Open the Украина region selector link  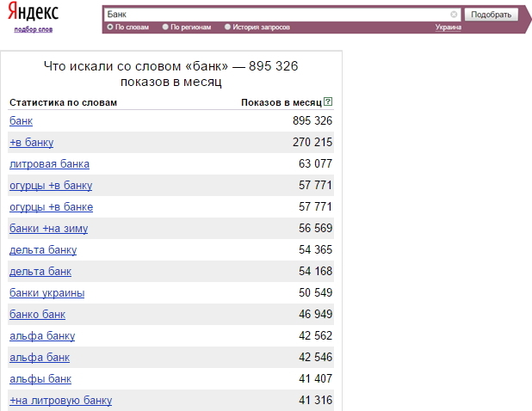(x=448, y=28)
